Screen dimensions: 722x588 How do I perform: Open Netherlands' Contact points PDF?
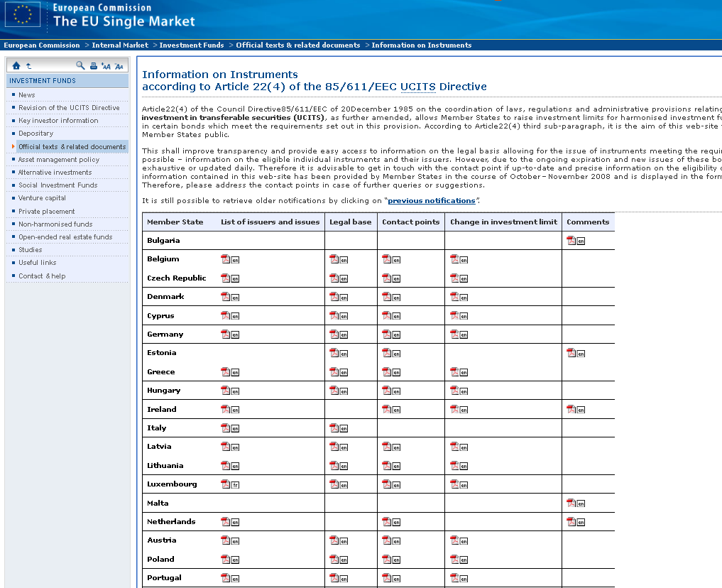[x=387, y=522]
